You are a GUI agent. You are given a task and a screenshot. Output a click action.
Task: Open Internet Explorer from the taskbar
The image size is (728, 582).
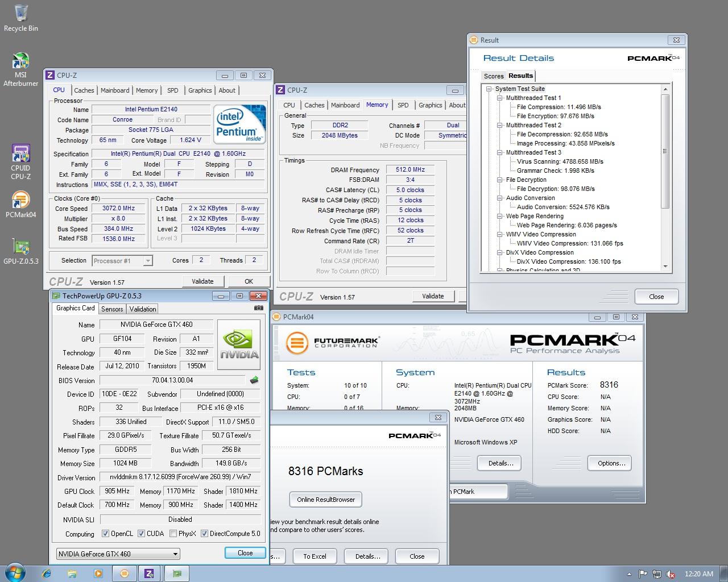47,573
